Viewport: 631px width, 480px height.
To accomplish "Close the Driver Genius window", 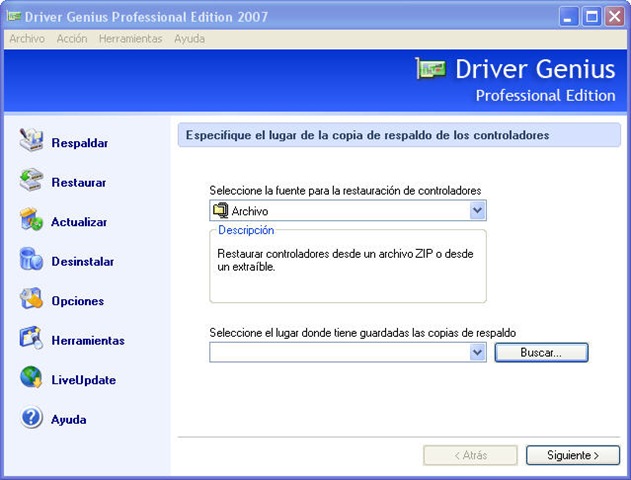I will pyautogui.click(x=615, y=17).
